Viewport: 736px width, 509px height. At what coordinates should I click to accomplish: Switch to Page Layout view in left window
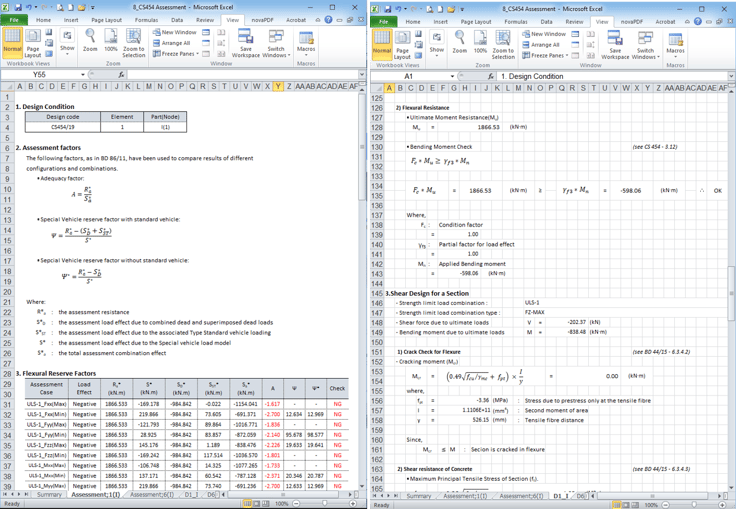point(33,43)
